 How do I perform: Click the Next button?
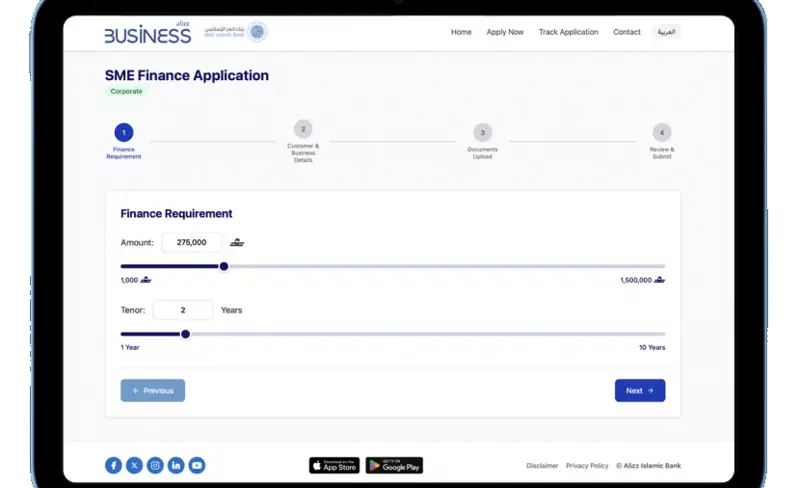click(x=640, y=391)
